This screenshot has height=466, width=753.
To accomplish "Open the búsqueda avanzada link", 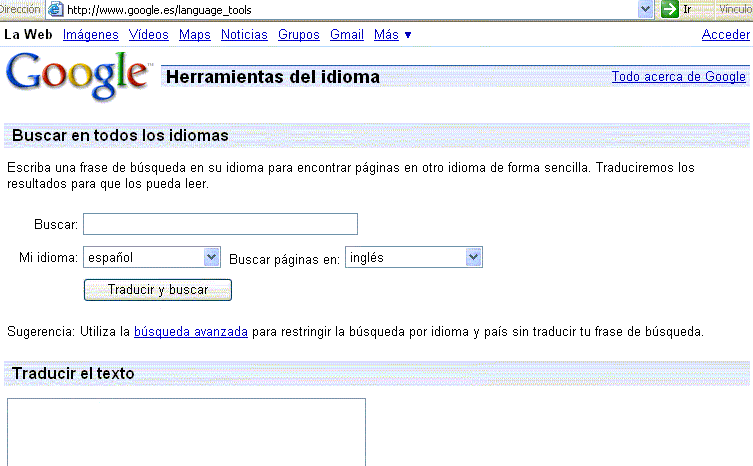I will pyautogui.click(x=191, y=331).
